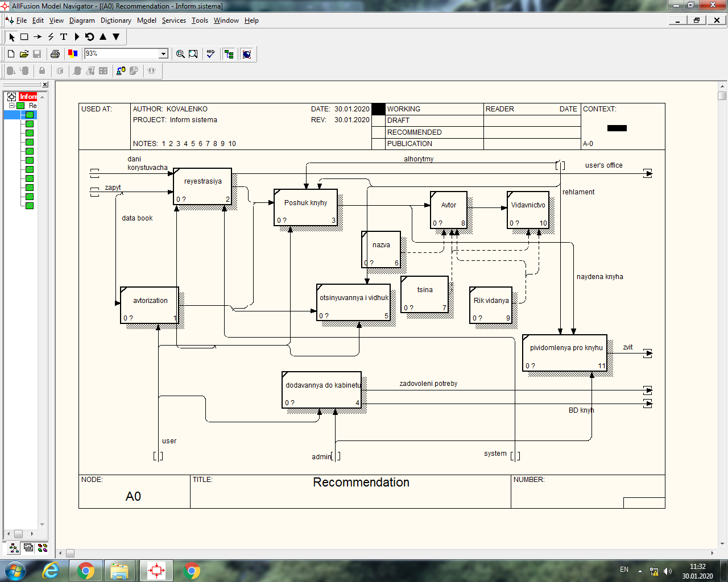Select the Rik vidanya activity box

coord(491,305)
